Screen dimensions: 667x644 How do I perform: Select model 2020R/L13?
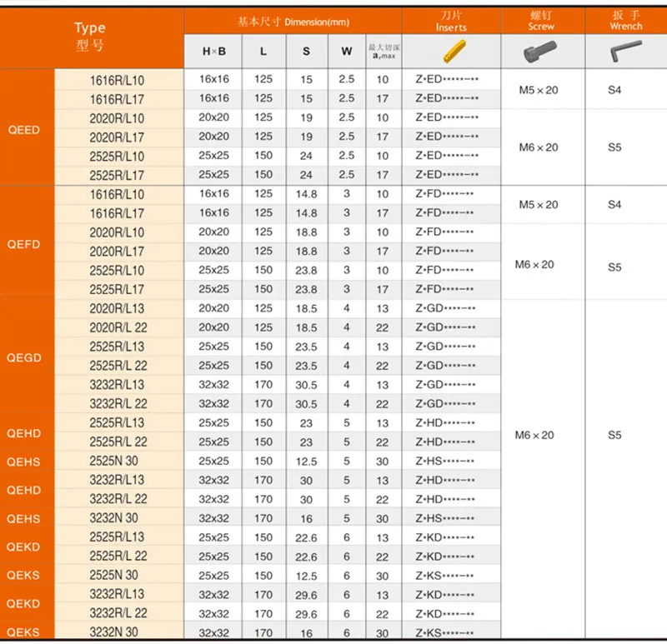pos(117,308)
